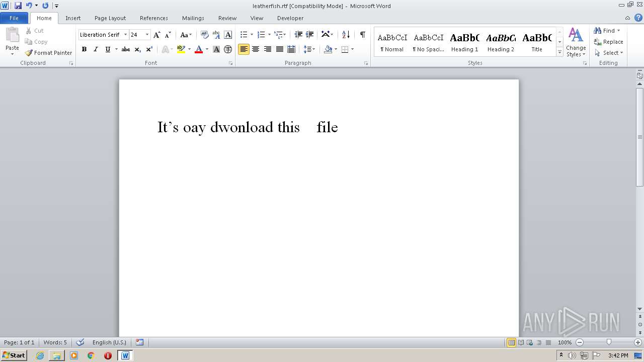Click the spelling proofing status icon

[x=80, y=342]
